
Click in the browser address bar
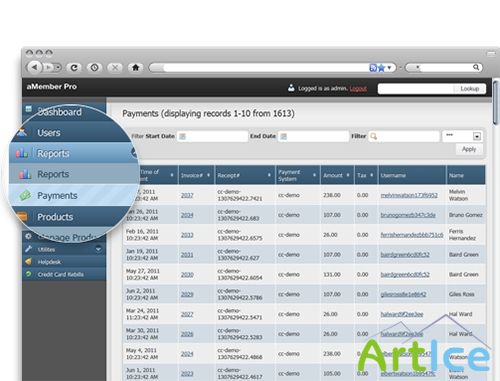pos(265,68)
